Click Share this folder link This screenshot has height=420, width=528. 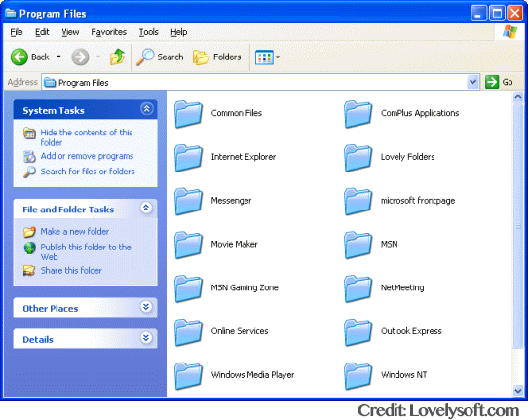[x=71, y=271]
